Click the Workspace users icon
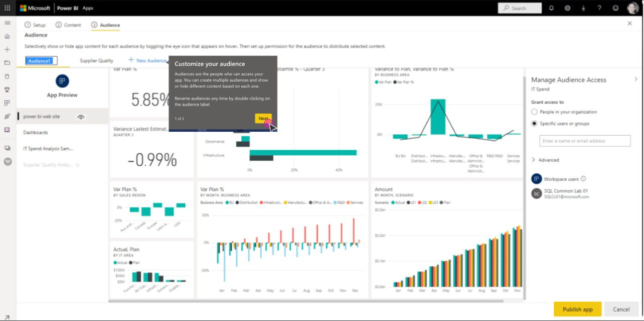The width and height of the screenshot is (644, 321). (537, 179)
